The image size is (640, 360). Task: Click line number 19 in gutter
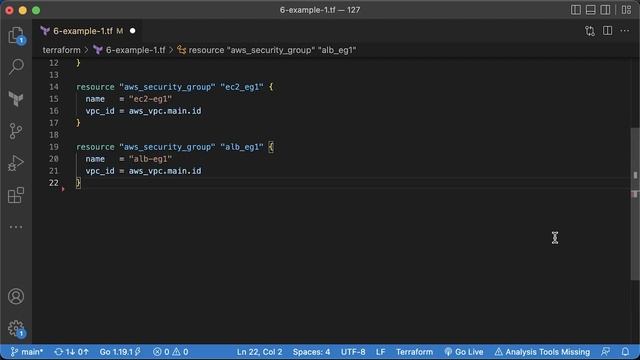point(54,147)
